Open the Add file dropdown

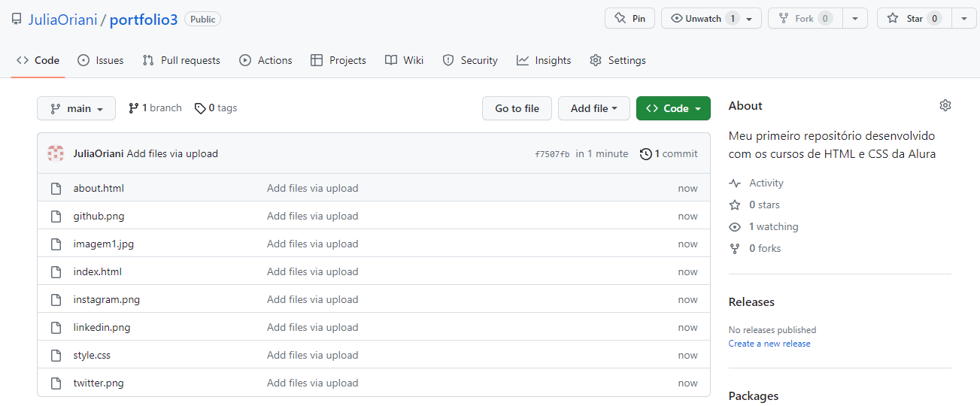pos(593,108)
